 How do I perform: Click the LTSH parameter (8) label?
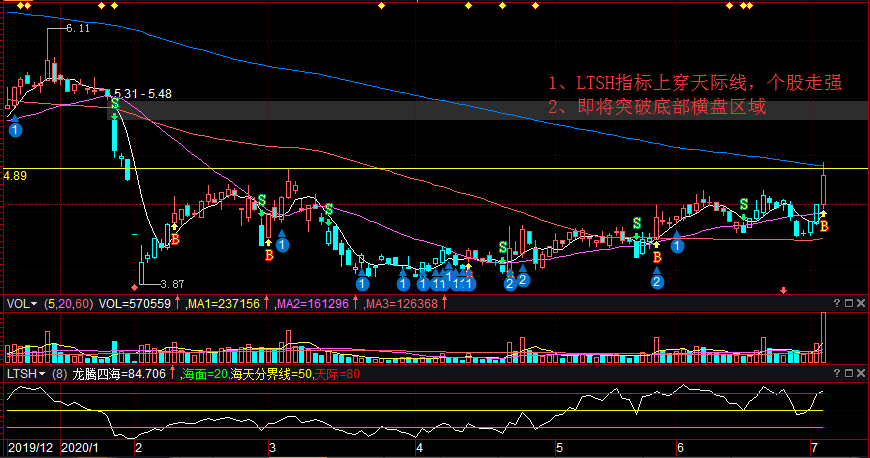pyautogui.click(x=58, y=374)
